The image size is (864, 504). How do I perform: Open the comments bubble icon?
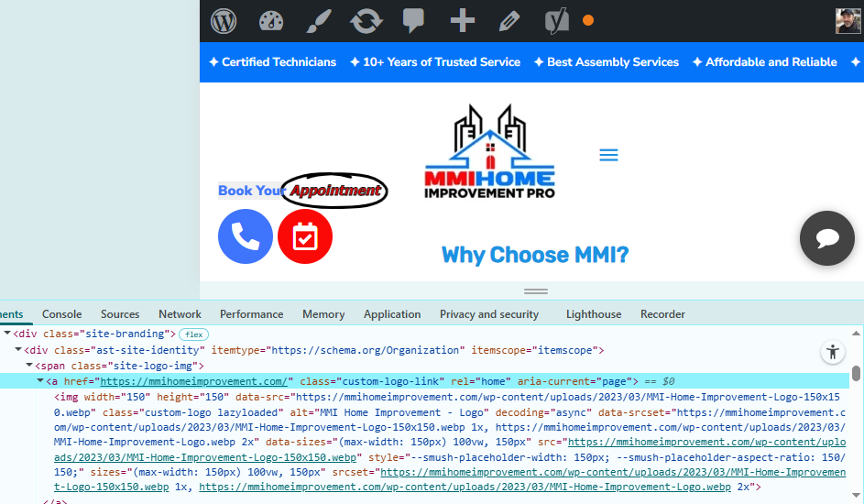[x=414, y=20]
